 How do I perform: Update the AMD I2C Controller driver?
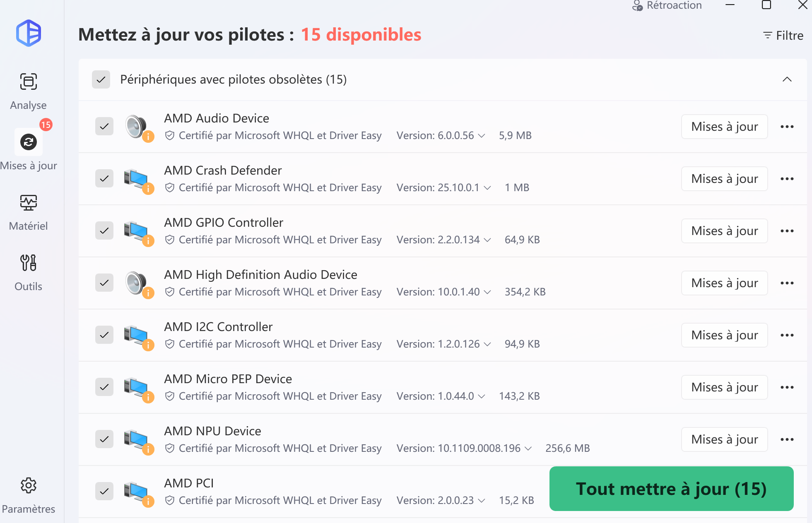725,335
